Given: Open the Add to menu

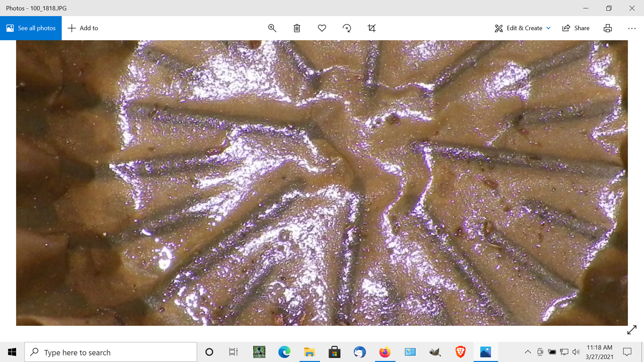Looking at the screenshot, I should pyautogui.click(x=83, y=28).
